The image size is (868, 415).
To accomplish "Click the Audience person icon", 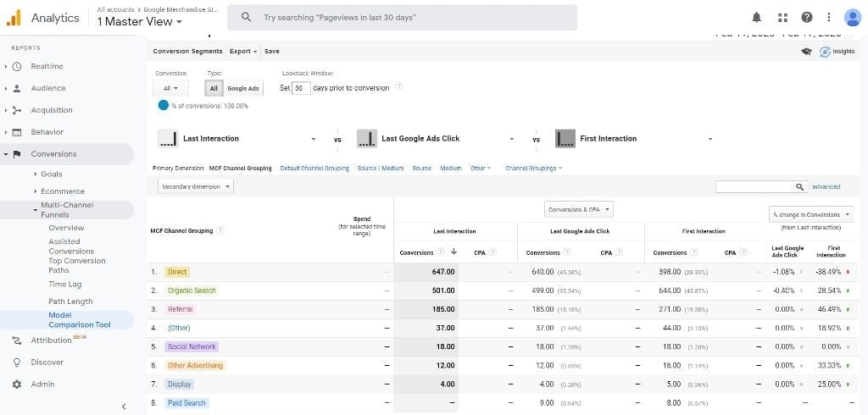I will 17,88.
